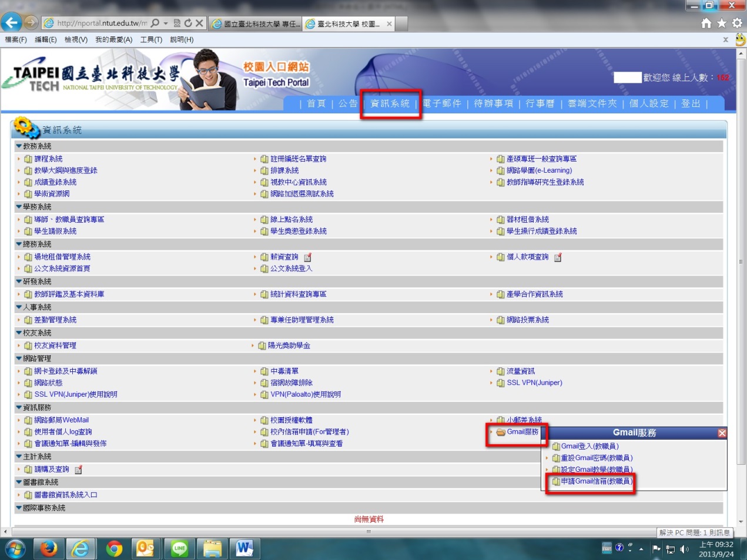
Task: Close the Gmail服務 popup panel
Action: click(x=722, y=433)
